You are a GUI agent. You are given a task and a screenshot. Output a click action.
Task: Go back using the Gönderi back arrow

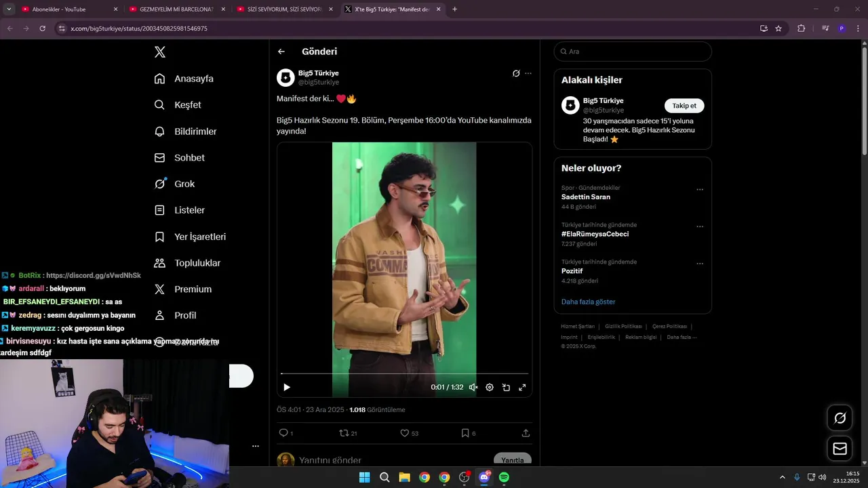[281, 52]
